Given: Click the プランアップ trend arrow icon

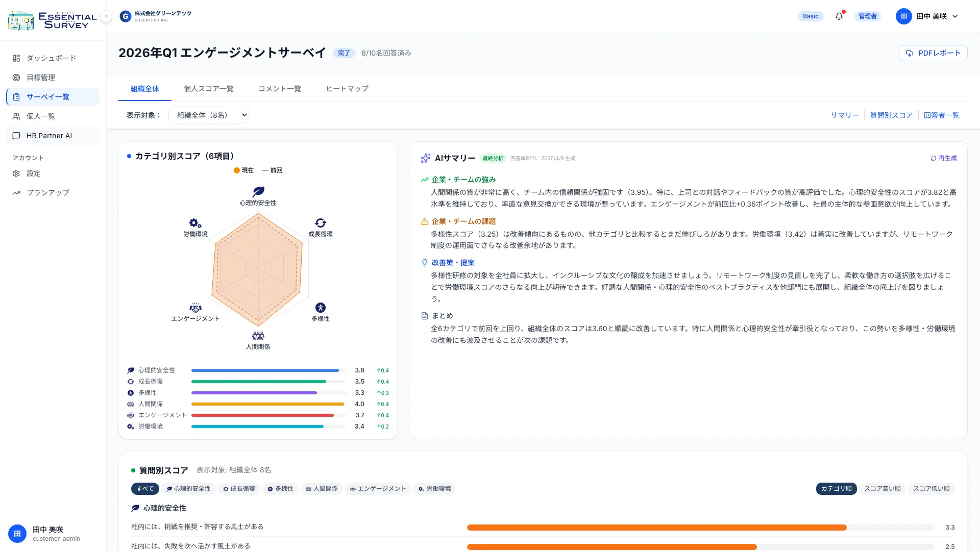Looking at the screenshot, I should click(16, 193).
